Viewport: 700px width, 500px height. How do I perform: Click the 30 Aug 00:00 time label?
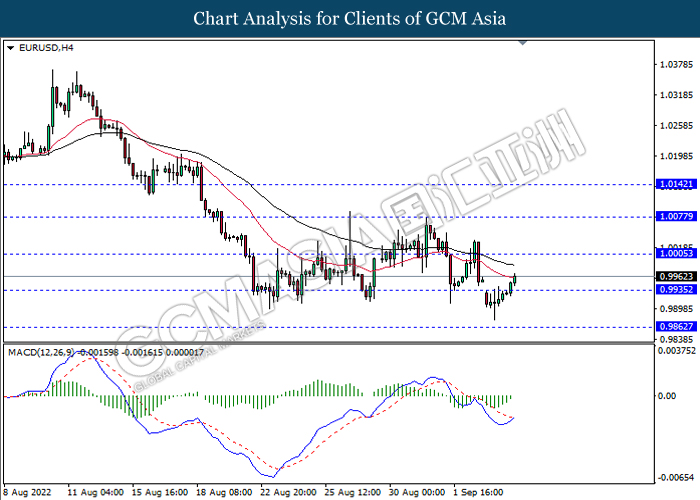click(x=417, y=492)
